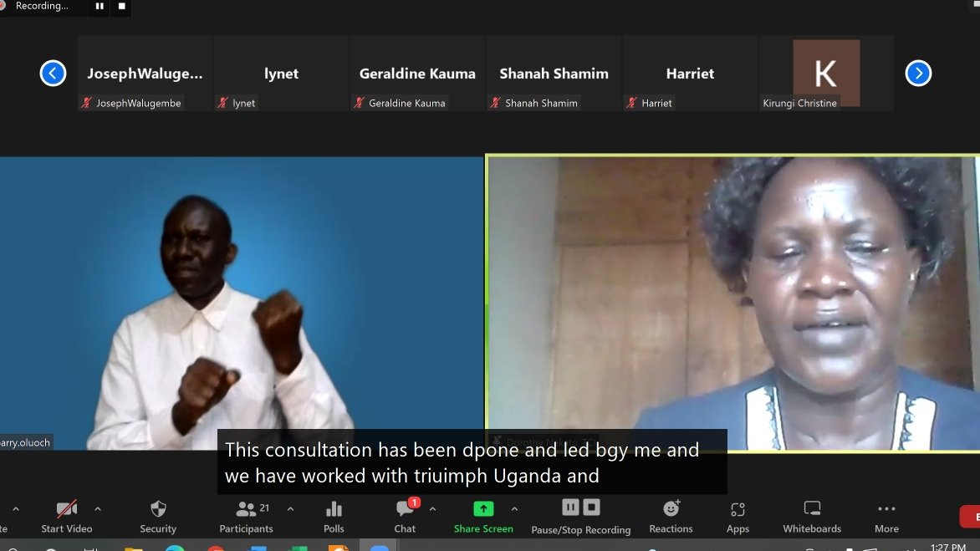Click the Share Screen button
980x551 pixels.
pyautogui.click(x=482, y=514)
